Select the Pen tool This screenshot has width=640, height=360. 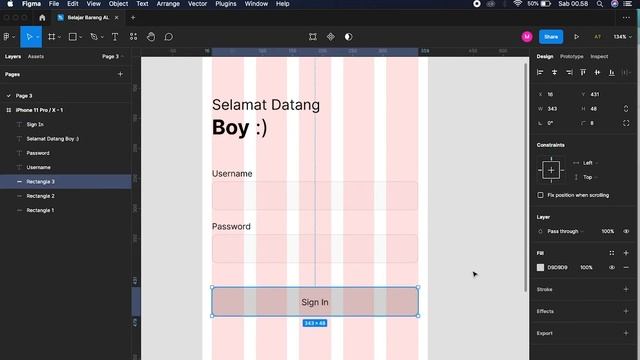tap(94, 37)
